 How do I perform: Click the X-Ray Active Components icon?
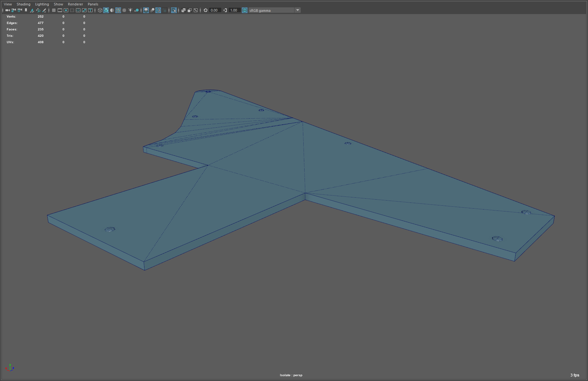[x=190, y=10]
